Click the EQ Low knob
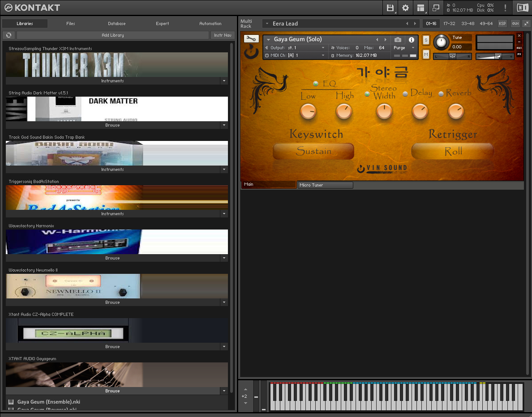 point(309,111)
